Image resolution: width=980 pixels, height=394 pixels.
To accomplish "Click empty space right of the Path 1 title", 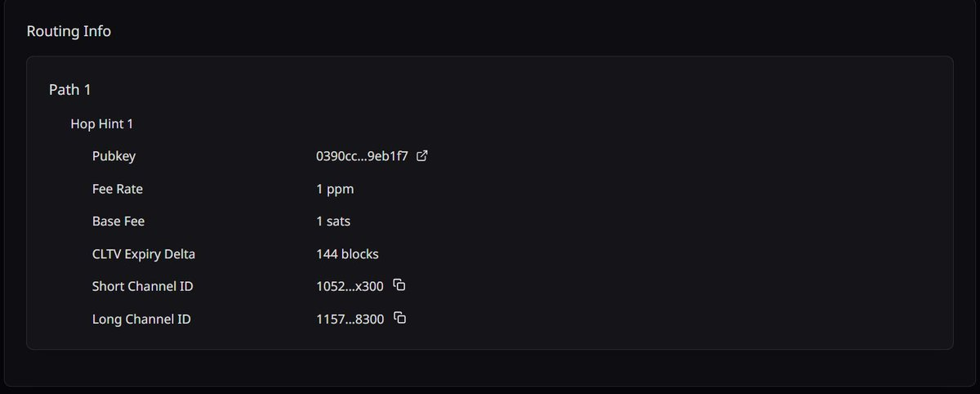I will [x=490, y=88].
